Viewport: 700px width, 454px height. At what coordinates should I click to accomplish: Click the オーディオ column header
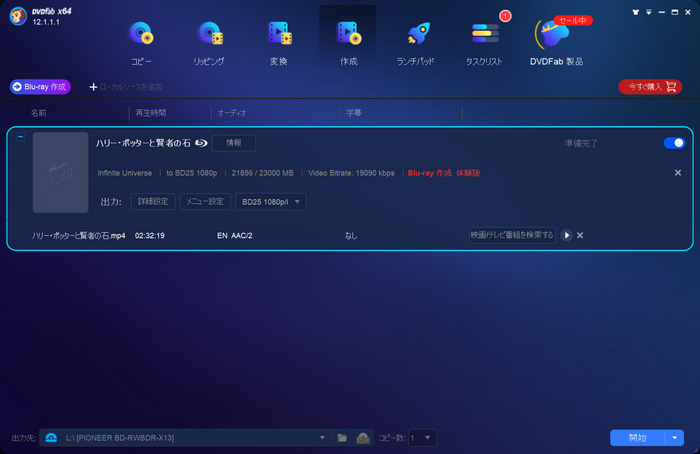click(x=232, y=113)
